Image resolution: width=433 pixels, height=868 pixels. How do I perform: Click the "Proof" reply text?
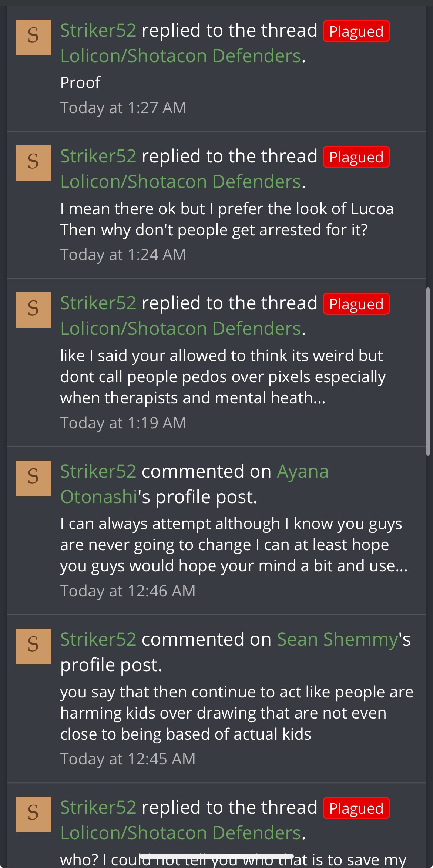(x=80, y=83)
